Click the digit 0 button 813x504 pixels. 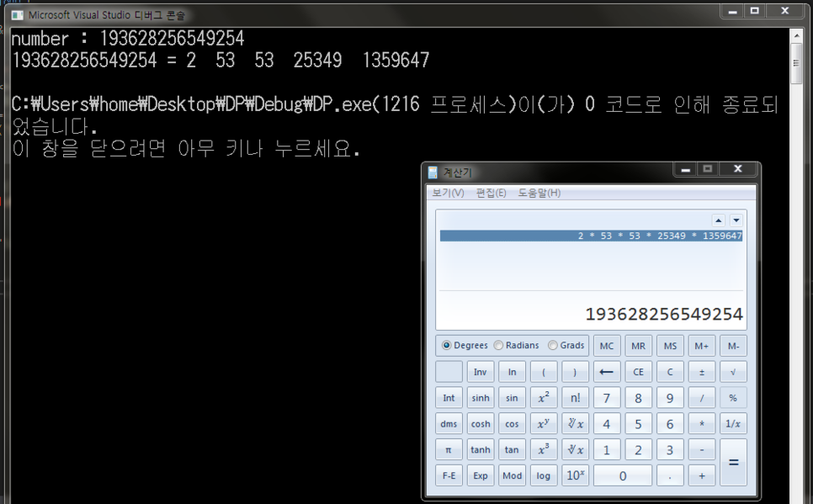[x=623, y=475]
